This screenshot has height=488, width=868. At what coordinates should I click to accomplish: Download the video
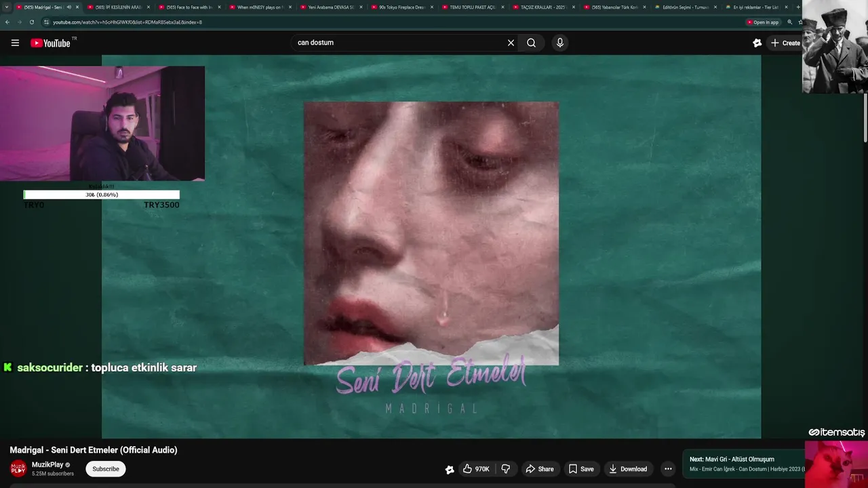627,469
